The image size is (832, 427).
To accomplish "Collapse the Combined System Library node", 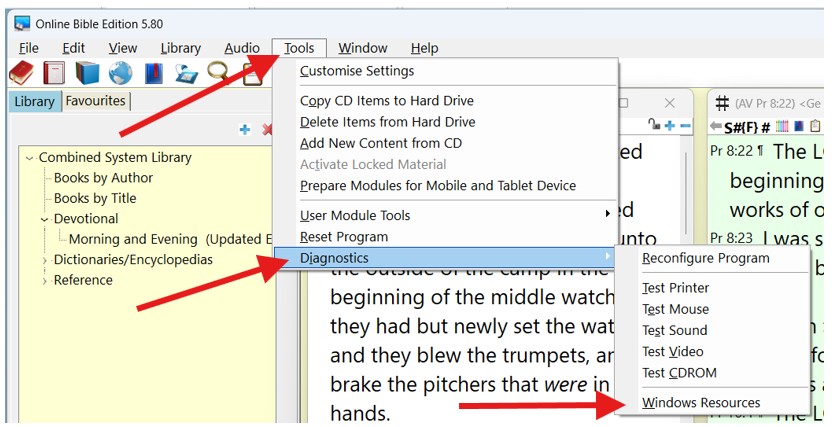I will 30,158.
